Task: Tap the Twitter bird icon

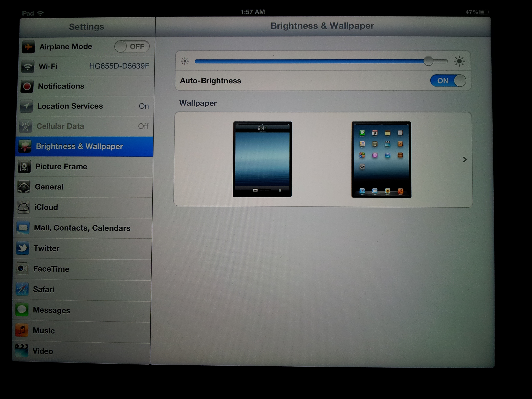Action: [x=23, y=248]
